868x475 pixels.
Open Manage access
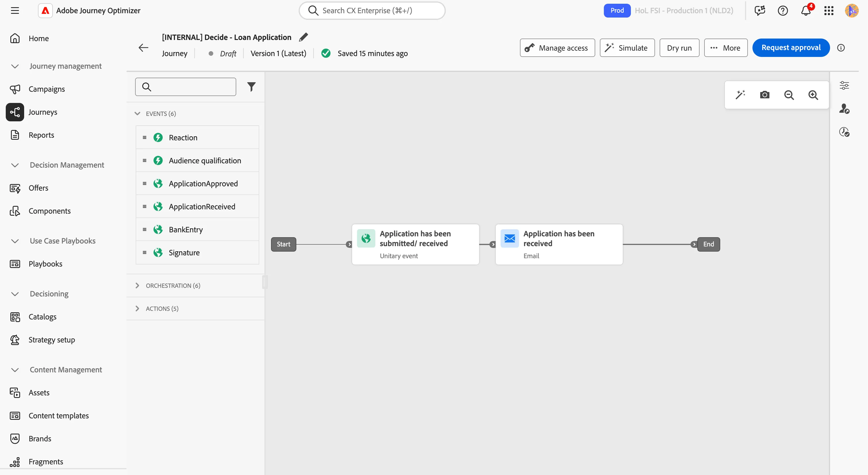[557, 48]
